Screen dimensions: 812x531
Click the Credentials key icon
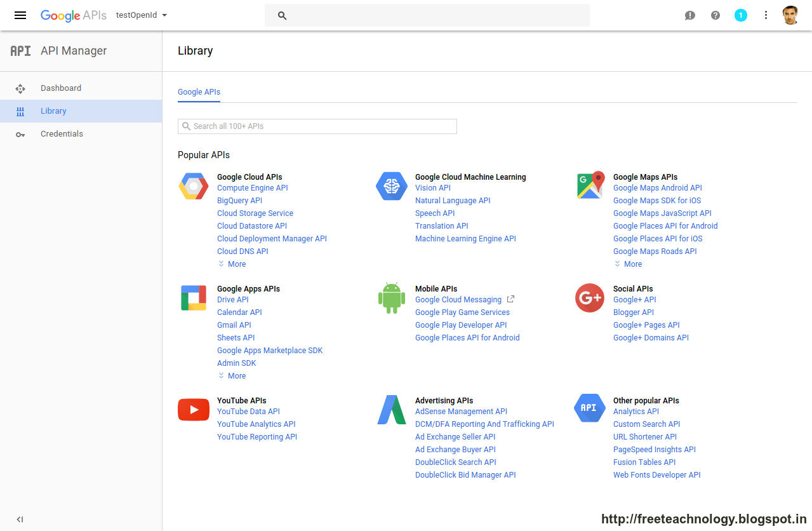click(x=20, y=134)
